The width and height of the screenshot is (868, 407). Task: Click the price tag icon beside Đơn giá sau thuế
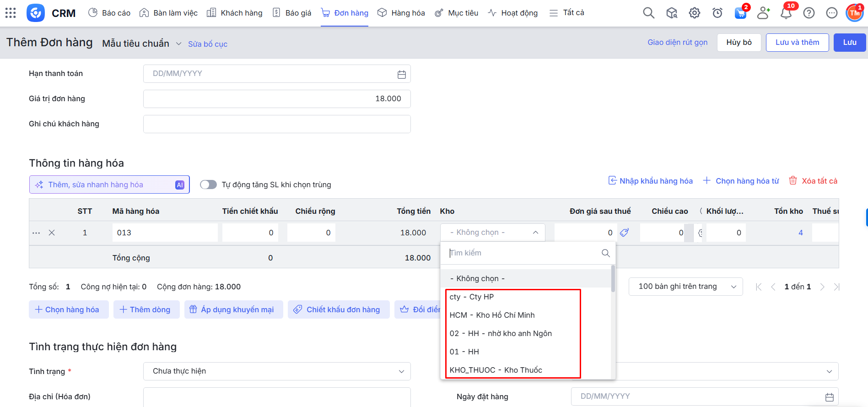point(624,233)
